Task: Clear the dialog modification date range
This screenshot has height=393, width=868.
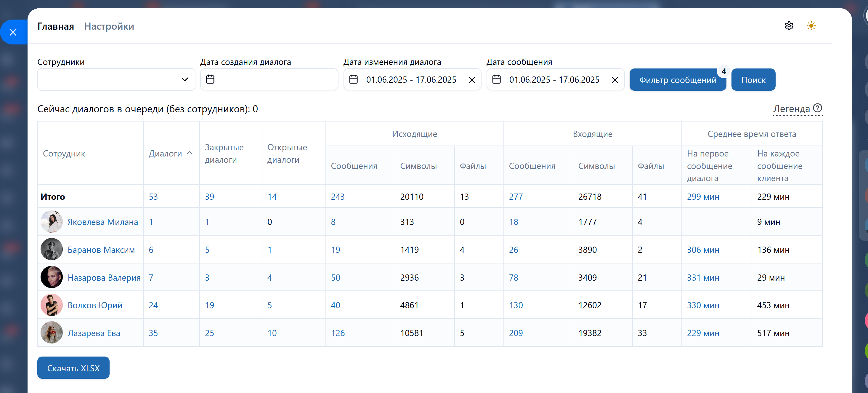Action: coord(471,80)
